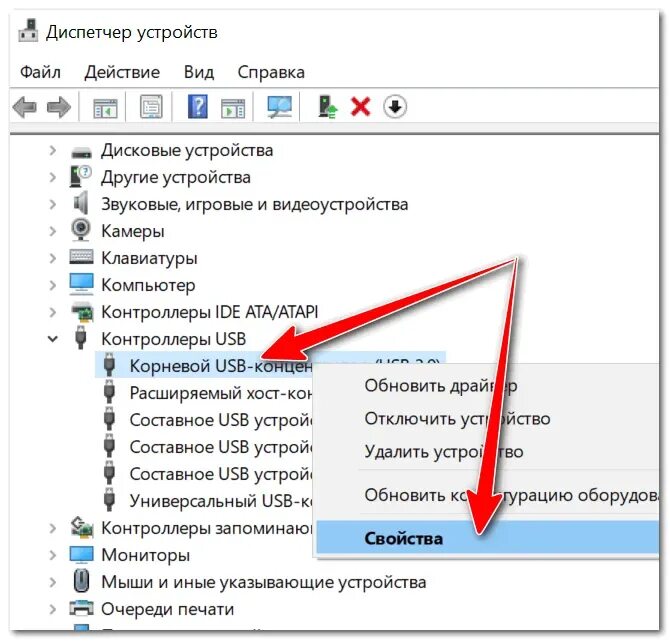
Task: Click the speaker icon for Звуковые устройства
Action: point(81,203)
